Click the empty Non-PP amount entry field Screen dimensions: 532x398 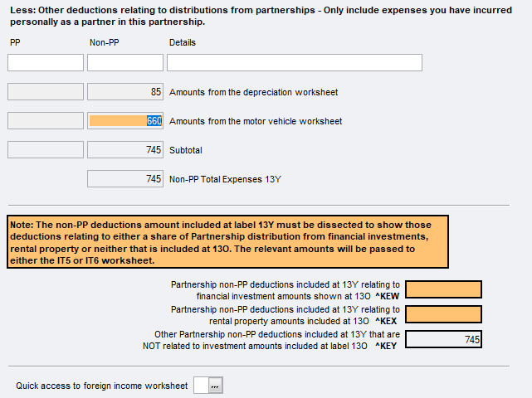[x=125, y=63]
